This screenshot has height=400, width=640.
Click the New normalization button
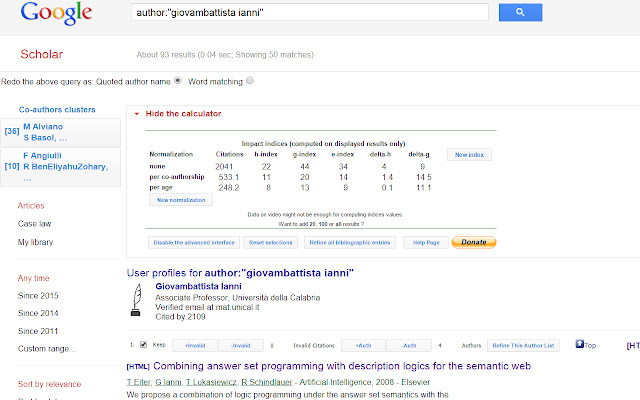(181, 200)
